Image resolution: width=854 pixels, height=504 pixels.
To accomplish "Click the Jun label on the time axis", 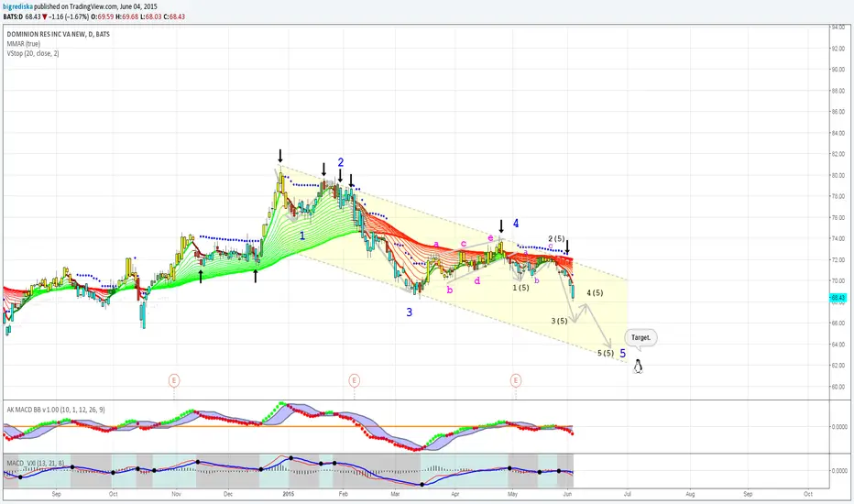I will pos(567,494).
